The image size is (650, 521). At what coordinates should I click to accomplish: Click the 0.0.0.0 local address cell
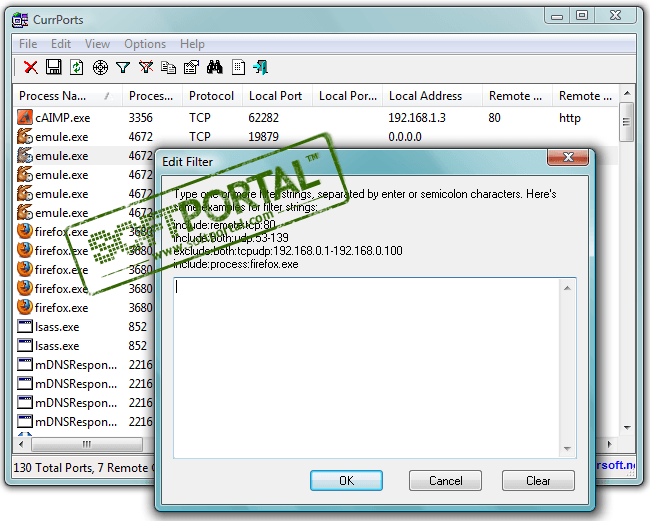[405, 136]
